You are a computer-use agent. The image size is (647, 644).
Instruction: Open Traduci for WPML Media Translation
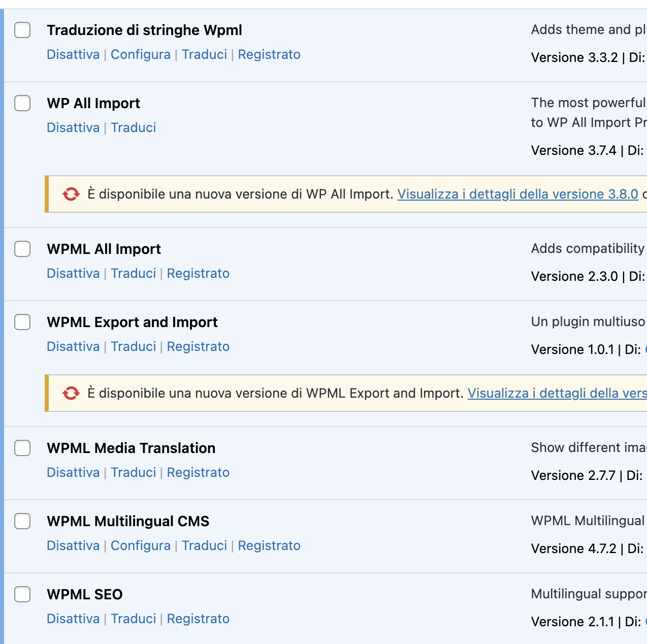coord(134,472)
